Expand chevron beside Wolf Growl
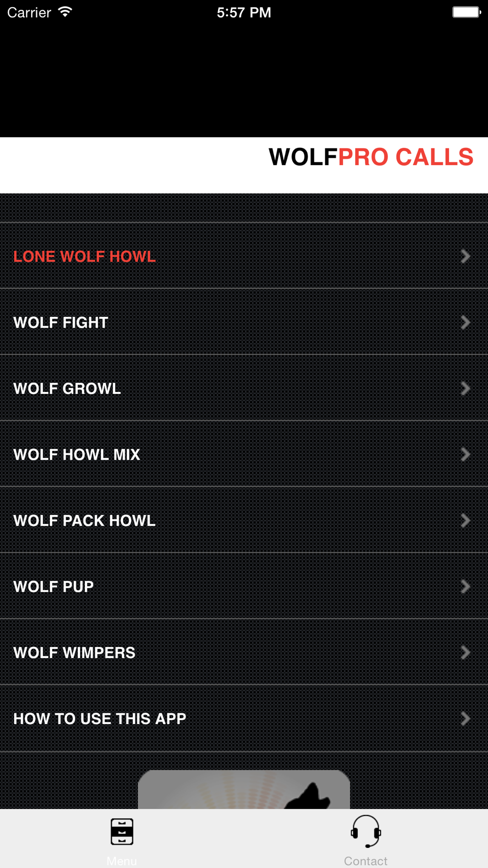The height and width of the screenshot is (868, 488). point(466,388)
